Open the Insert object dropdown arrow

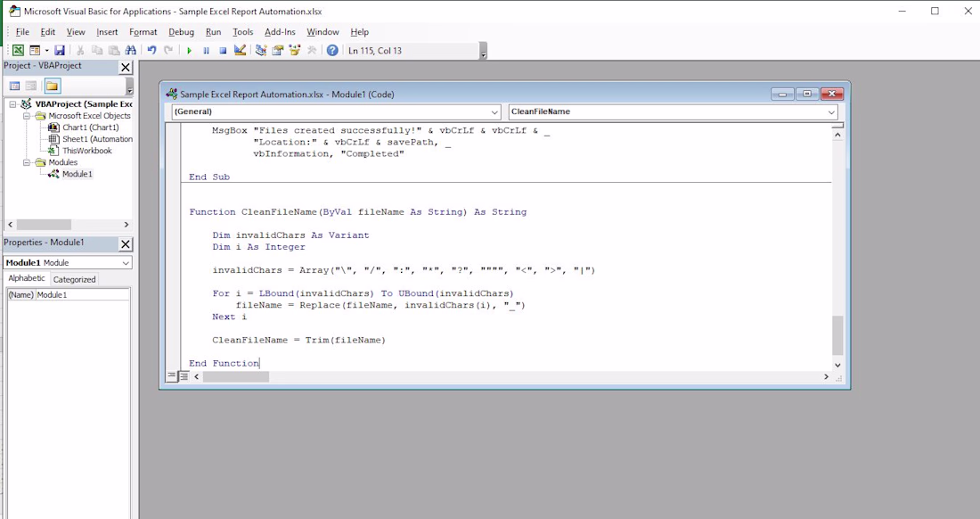46,51
